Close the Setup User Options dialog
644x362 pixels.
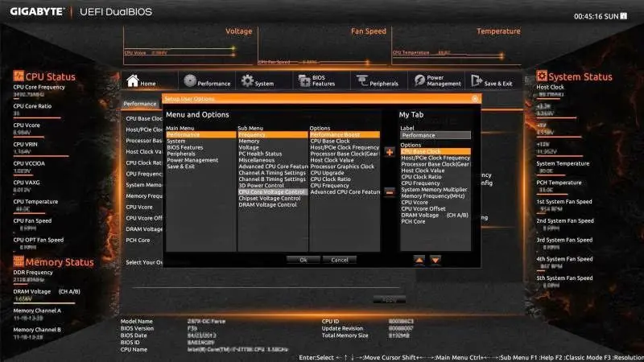(475, 98)
